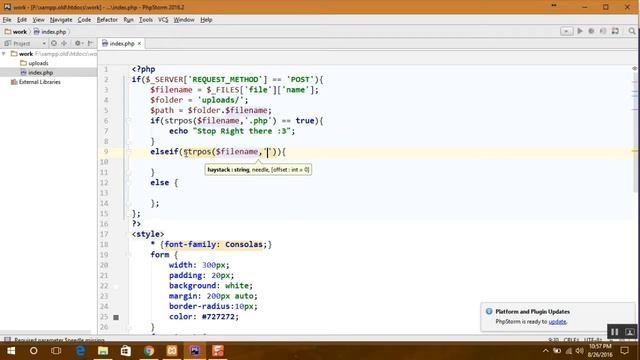Viewport: 640px width, 360px height.
Task: Open the Window menu
Action: (x=184, y=20)
